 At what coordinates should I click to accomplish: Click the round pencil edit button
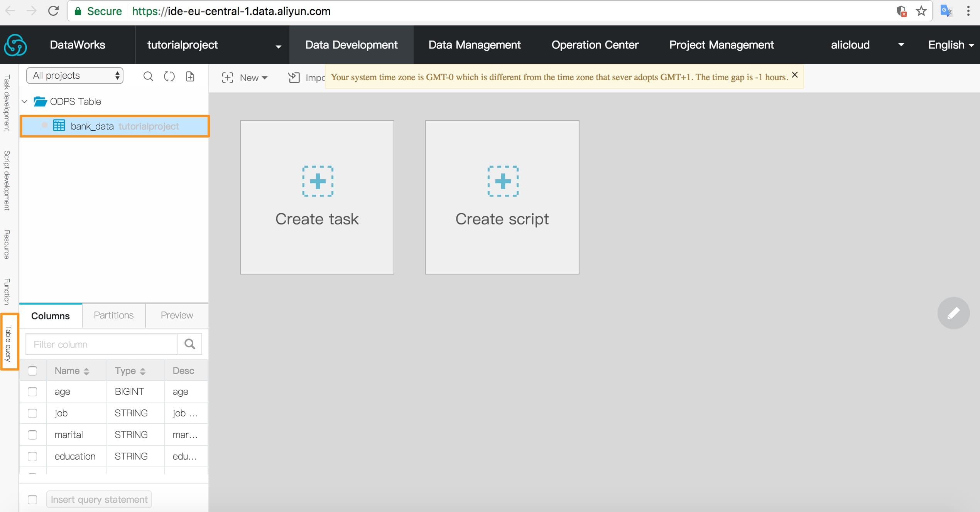(x=953, y=313)
